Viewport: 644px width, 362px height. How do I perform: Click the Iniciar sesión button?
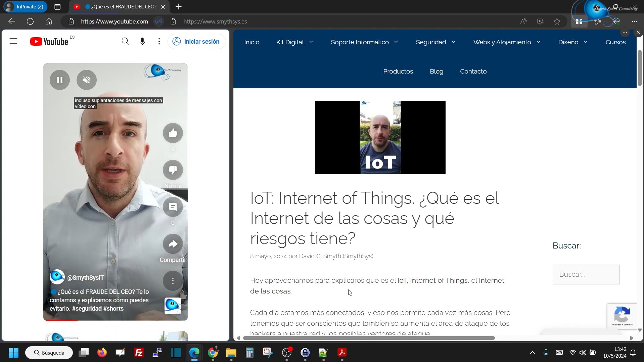pyautogui.click(x=196, y=42)
